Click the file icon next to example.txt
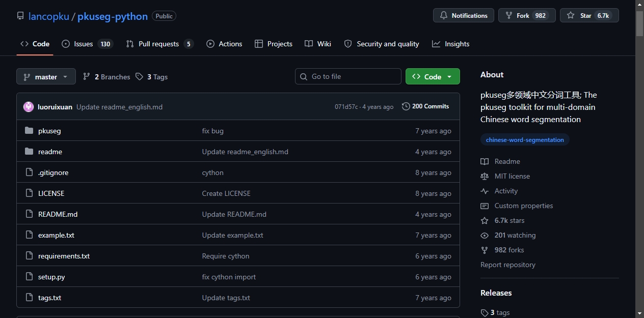The width and height of the screenshot is (644, 318). (29, 235)
